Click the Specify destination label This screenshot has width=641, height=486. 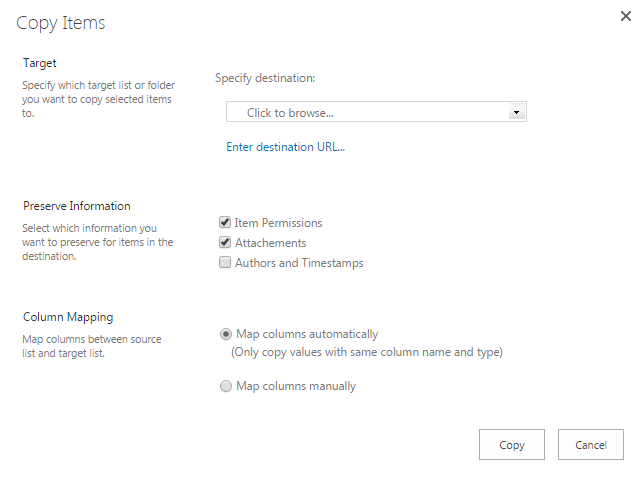coord(265,78)
